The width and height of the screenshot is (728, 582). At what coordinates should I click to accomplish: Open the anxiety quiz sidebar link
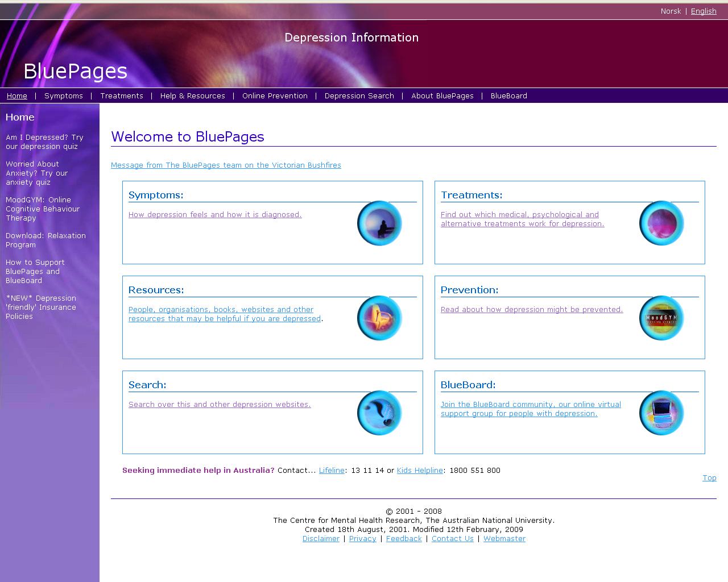(36, 173)
